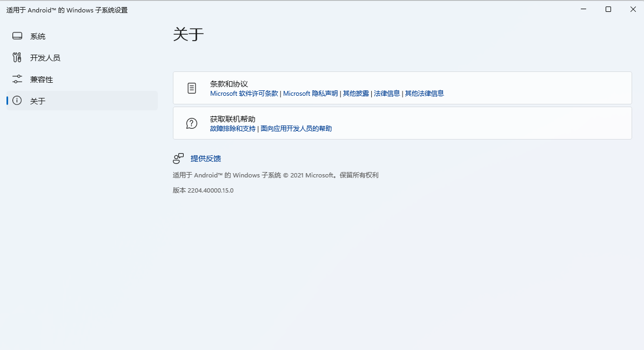Click the 提供反馈 link text
This screenshot has height=350, width=644.
pyautogui.click(x=206, y=159)
